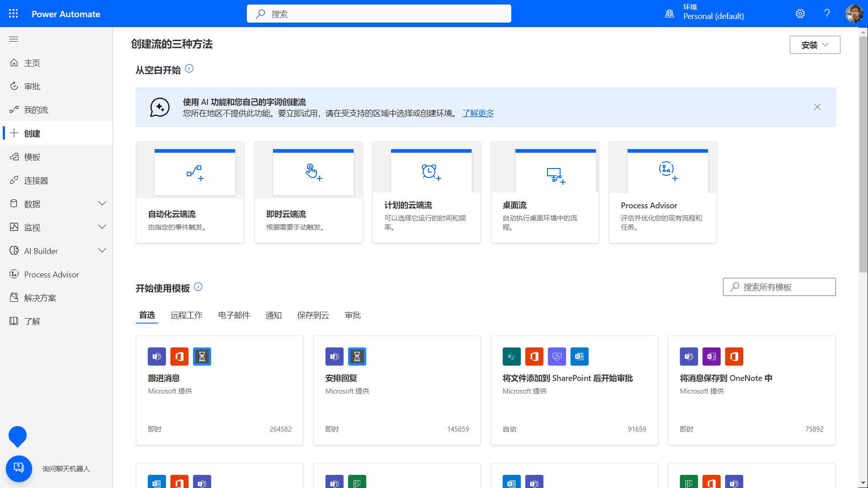The image size is (868, 488).
Task: Open 了解 in the sidebar
Action: coord(57,321)
